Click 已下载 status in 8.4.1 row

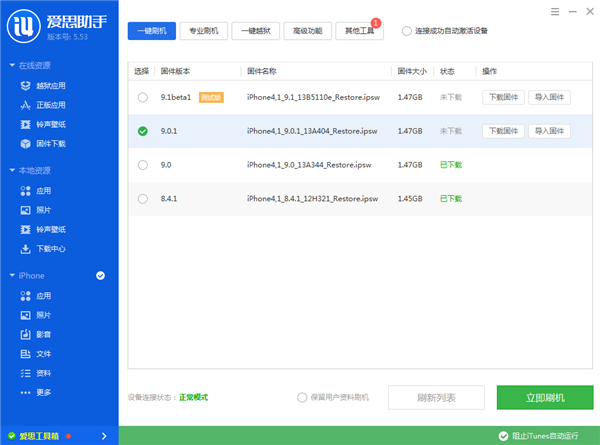tap(451, 199)
